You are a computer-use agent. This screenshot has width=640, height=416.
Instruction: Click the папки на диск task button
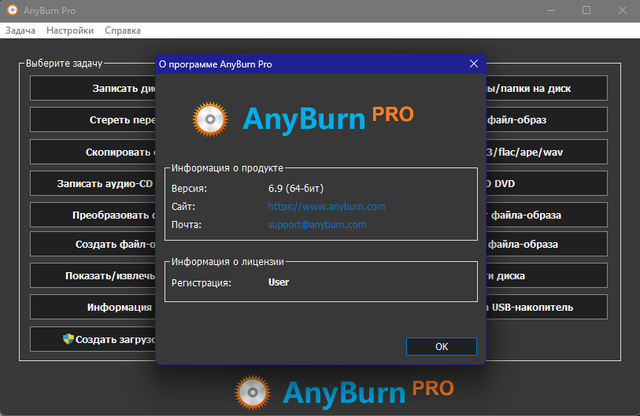547,88
